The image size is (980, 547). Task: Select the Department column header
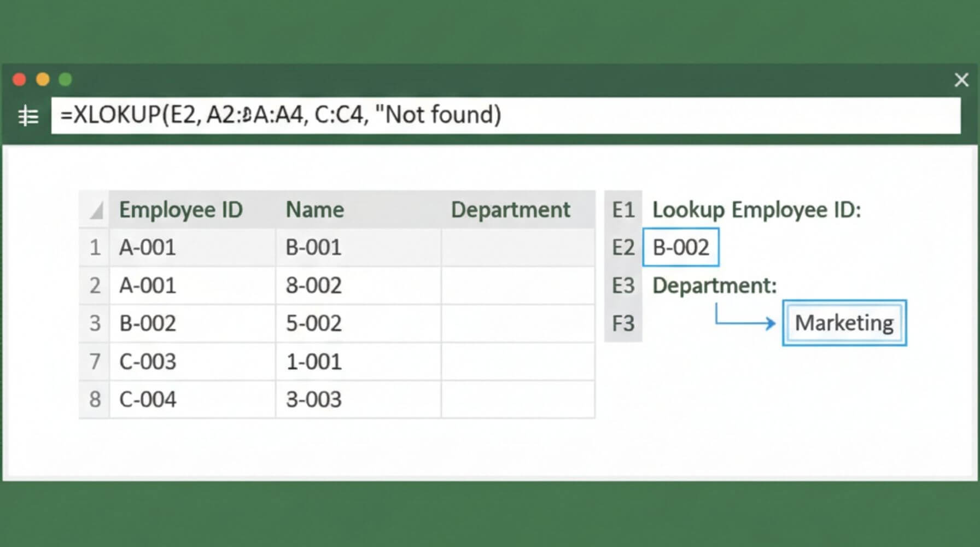(x=510, y=210)
